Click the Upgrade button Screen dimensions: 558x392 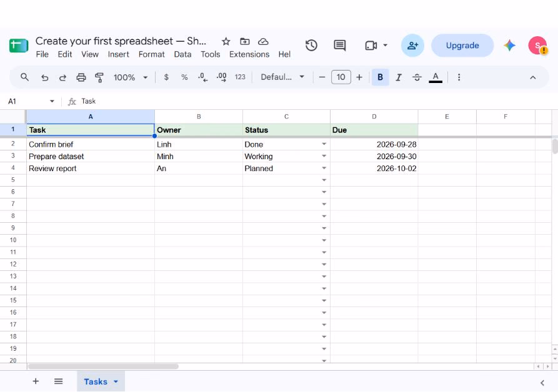point(462,46)
